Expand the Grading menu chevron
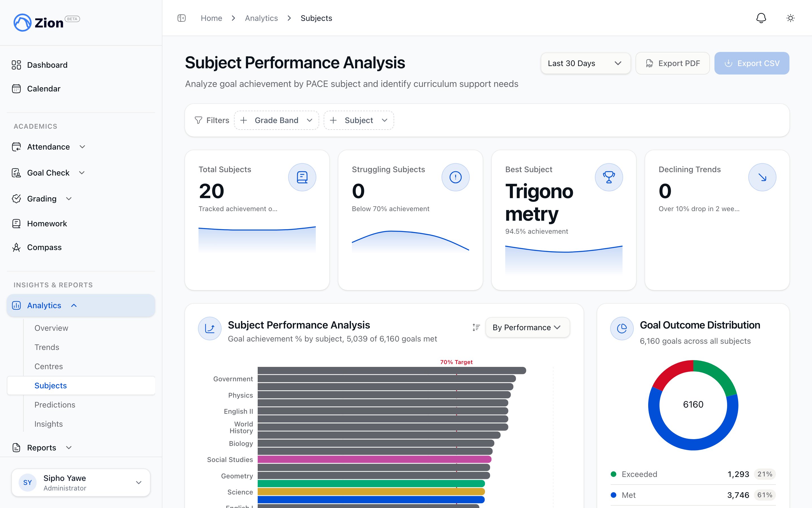The width and height of the screenshot is (812, 508). pyautogui.click(x=69, y=199)
